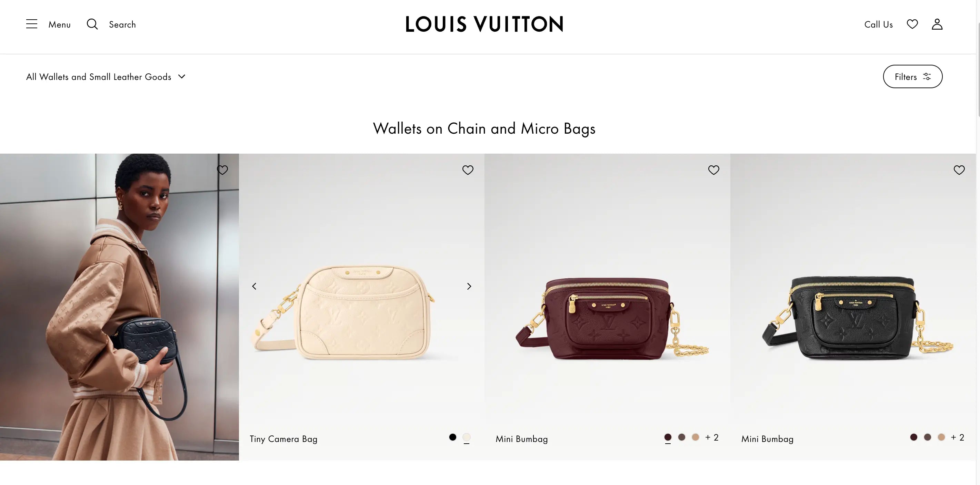Screen dimensions: 980x485
Task: Open the wishlist heart in header
Action: (912, 24)
